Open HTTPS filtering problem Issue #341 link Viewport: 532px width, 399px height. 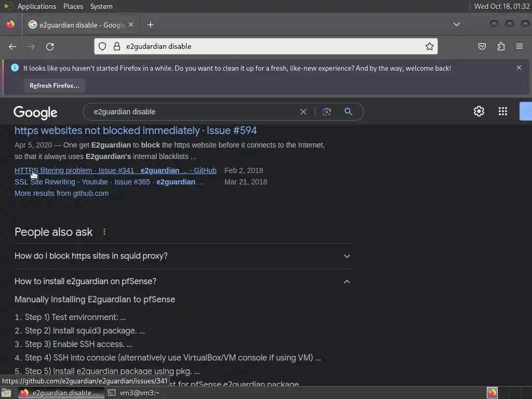tap(115, 170)
